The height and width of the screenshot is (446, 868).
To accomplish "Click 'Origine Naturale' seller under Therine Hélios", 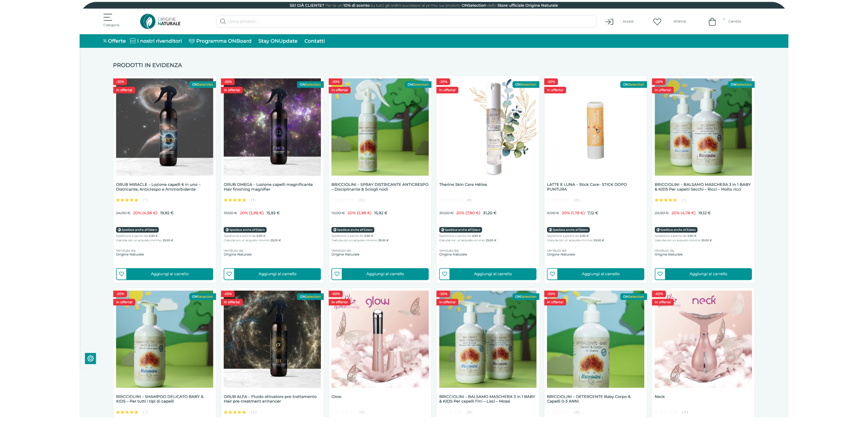I will (x=453, y=254).
